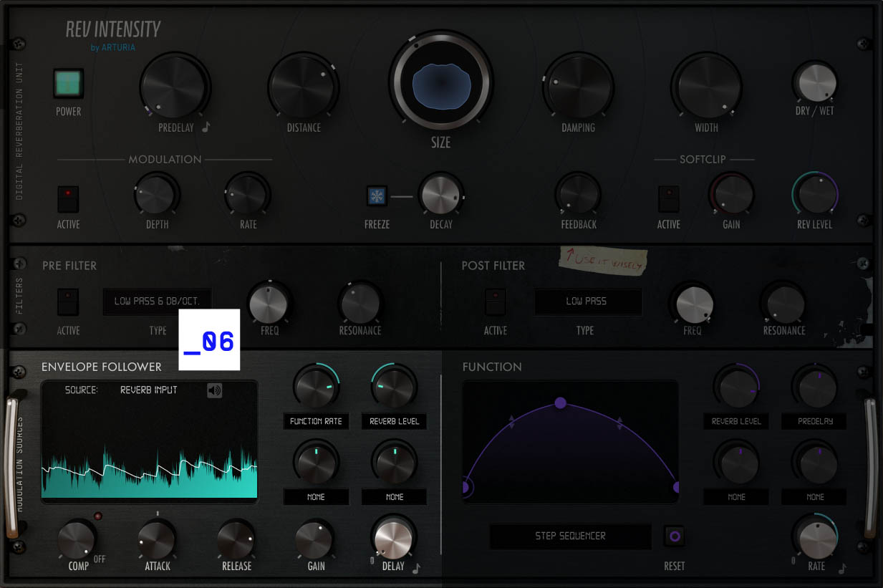
Task: Select the Reverb Input source label
Action: [x=149, y=390]
